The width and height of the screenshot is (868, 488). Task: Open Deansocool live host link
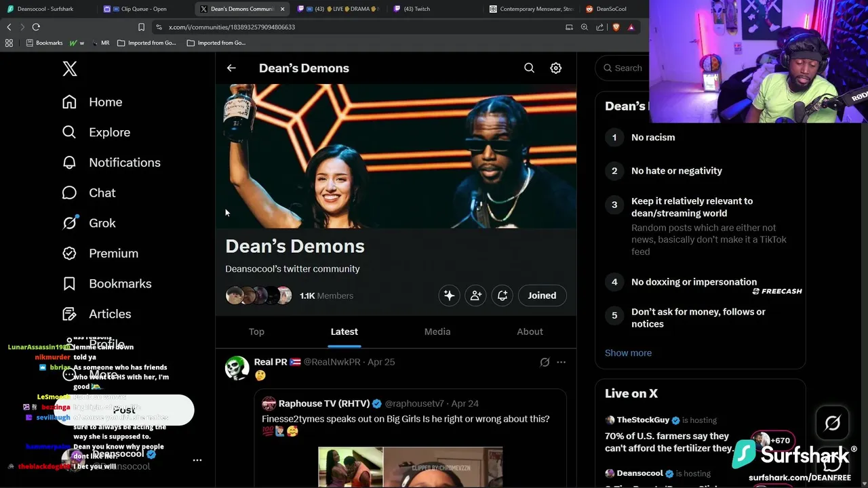(x=639, y=473)
